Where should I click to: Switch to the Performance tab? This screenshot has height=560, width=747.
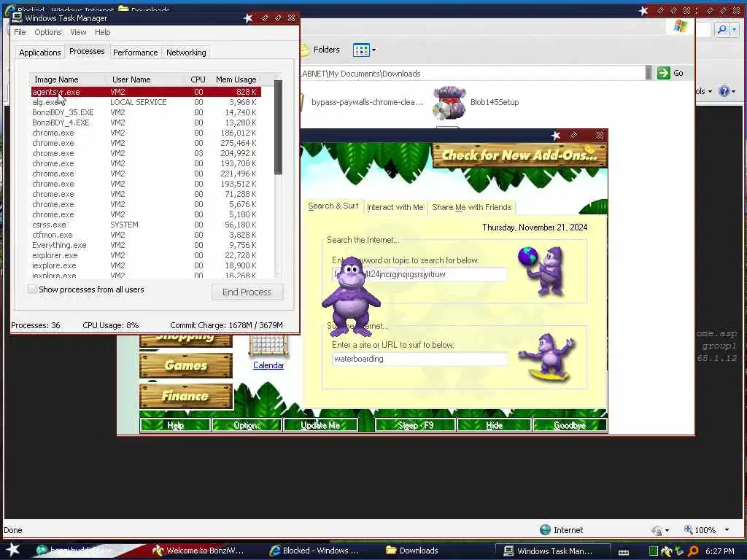[135, 52]
